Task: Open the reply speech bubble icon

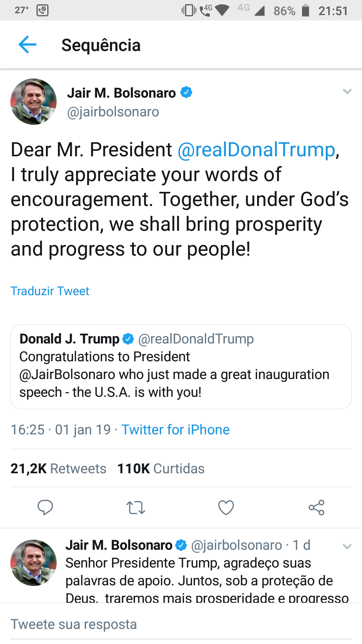Action: point(45,507)
